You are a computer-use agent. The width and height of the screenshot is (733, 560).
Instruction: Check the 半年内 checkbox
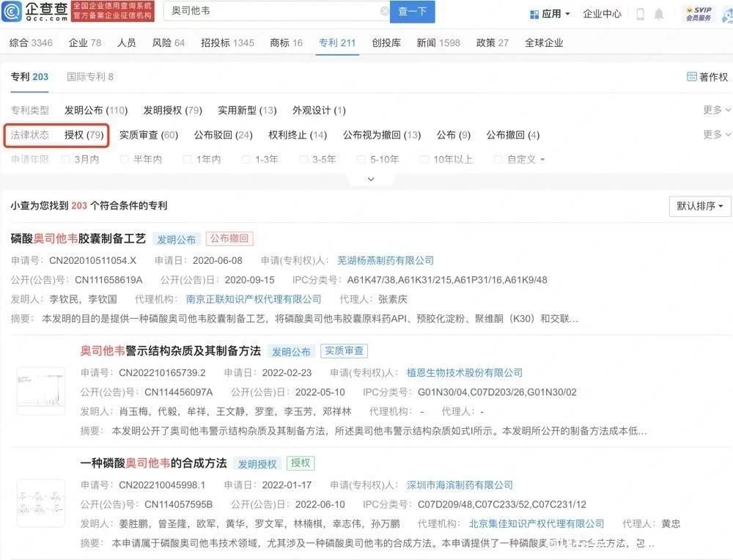125,159
